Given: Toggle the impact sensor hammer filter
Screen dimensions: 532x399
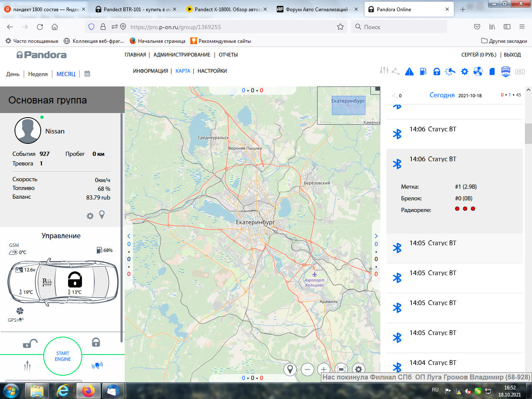Looking at the screenshot, I should point(450,71).
